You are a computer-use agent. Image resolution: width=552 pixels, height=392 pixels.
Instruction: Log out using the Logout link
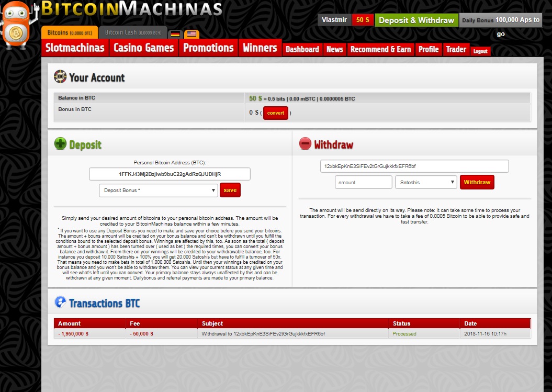click(480, 51)
